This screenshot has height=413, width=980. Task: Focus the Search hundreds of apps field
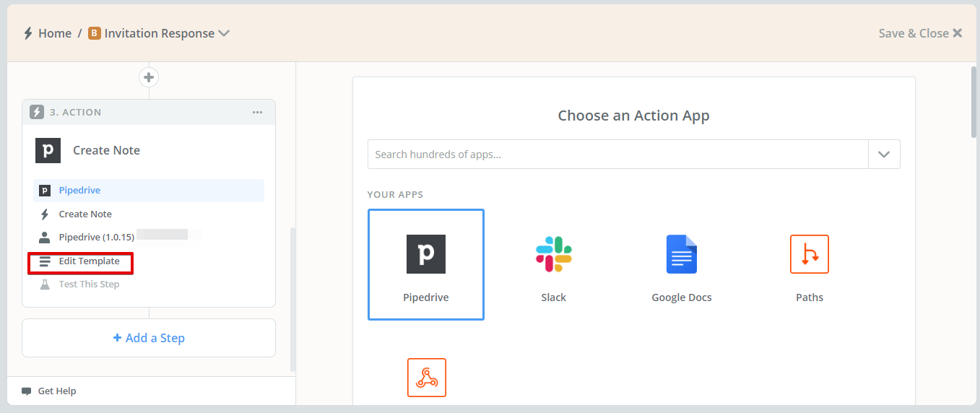pos(618,155)
